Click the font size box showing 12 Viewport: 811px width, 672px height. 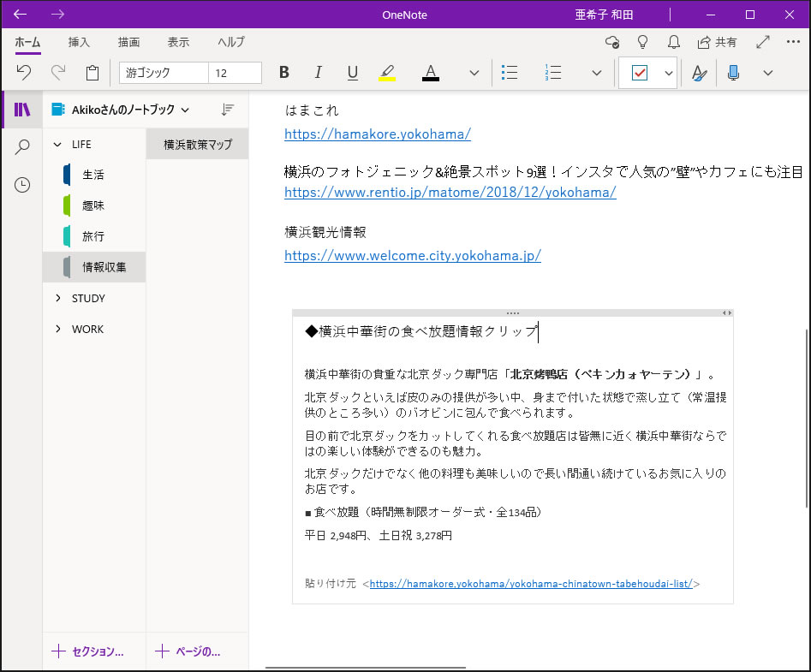tap(235, 73)
